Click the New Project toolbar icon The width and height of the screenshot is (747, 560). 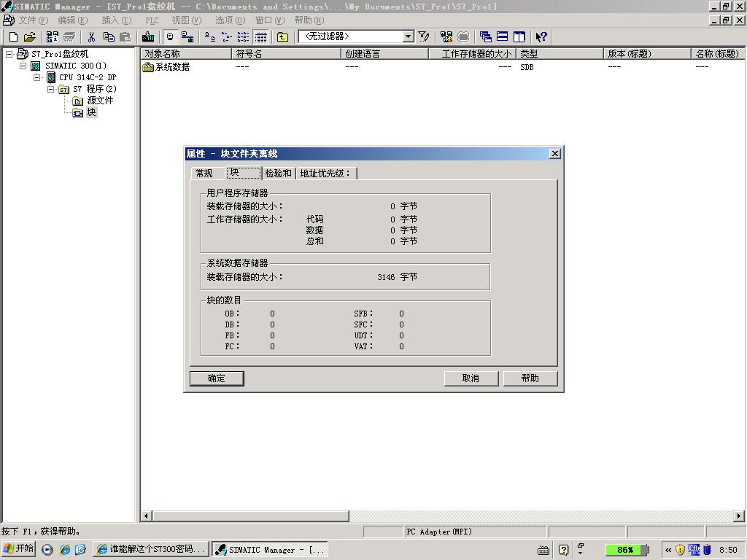point(13,36)
